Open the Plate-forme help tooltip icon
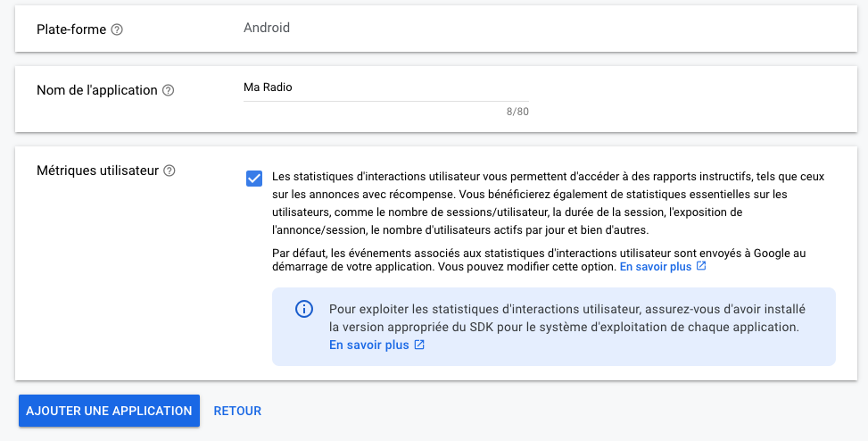The image size is (868, 441). click(117, 30)
